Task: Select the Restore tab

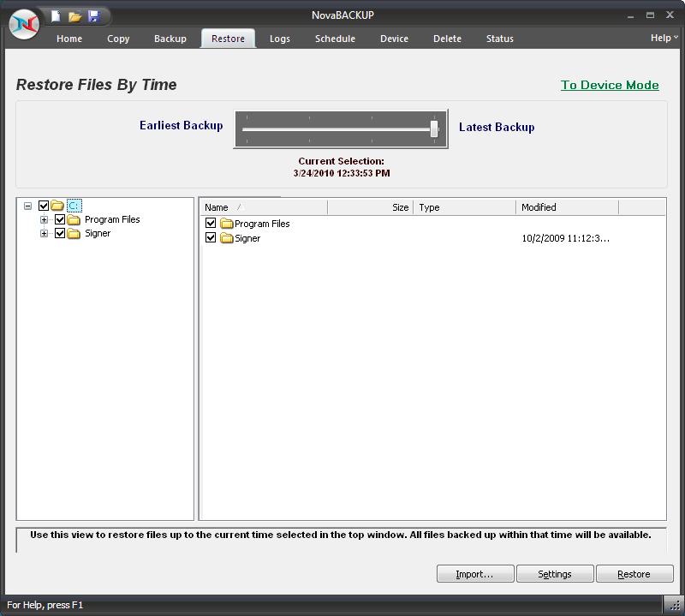Action: 228,39
